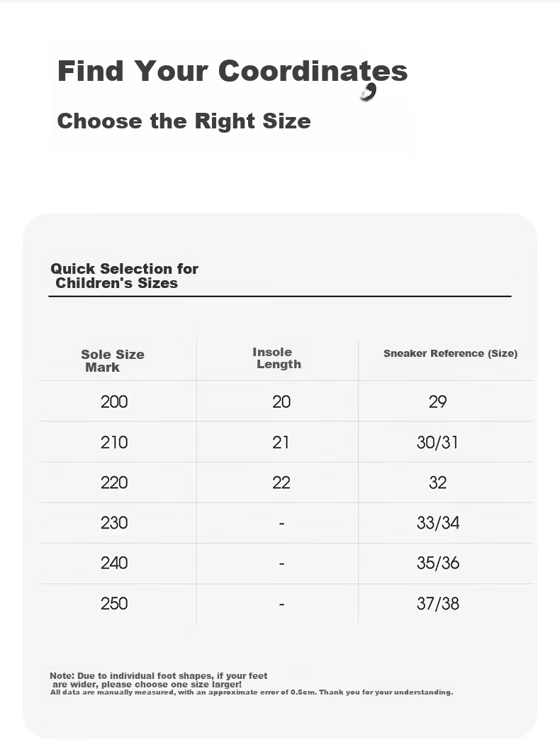Click the Choose the Right Size subtitle
This screenshot has height=752, width=560.
[x=184, y=121]
